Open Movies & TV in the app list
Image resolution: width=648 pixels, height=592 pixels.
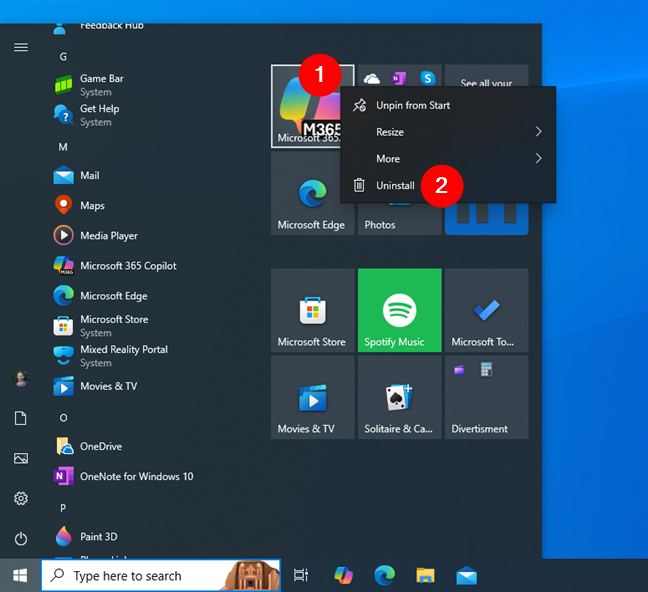(x=108, y=386)
